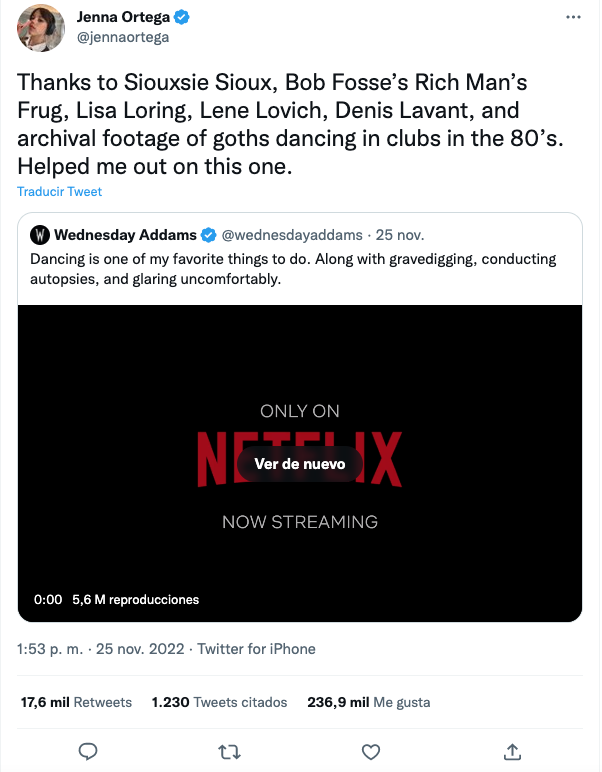Like the tweet with heart icon
The image size is (602, 772).
(x=370, y=751)
